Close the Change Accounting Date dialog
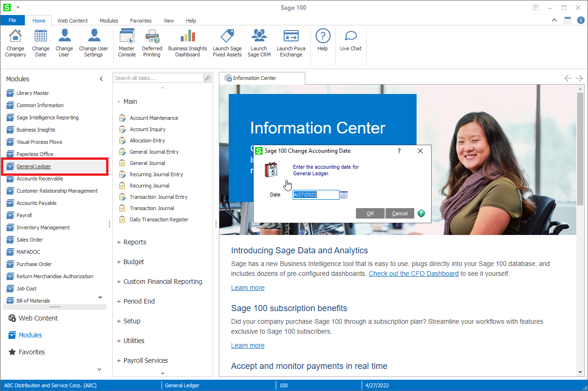This screenshot has height=391, width=588. tap(420, 151)
